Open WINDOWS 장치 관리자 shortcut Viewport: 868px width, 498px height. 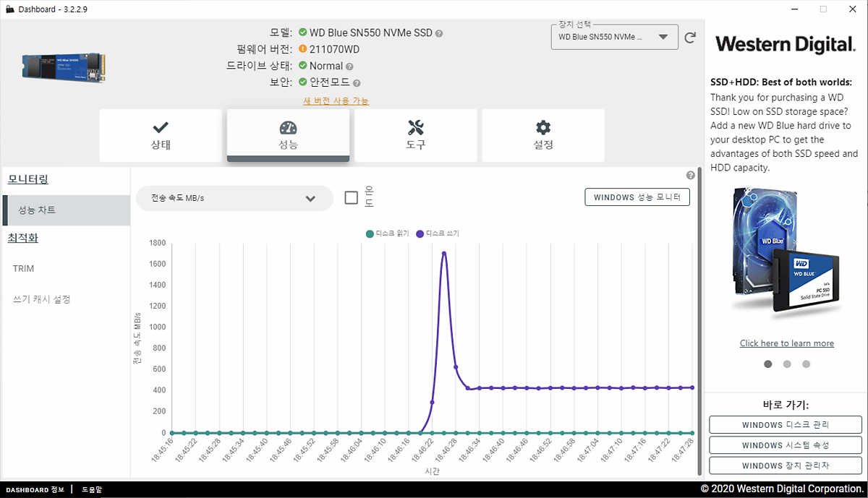pos(786,465)
